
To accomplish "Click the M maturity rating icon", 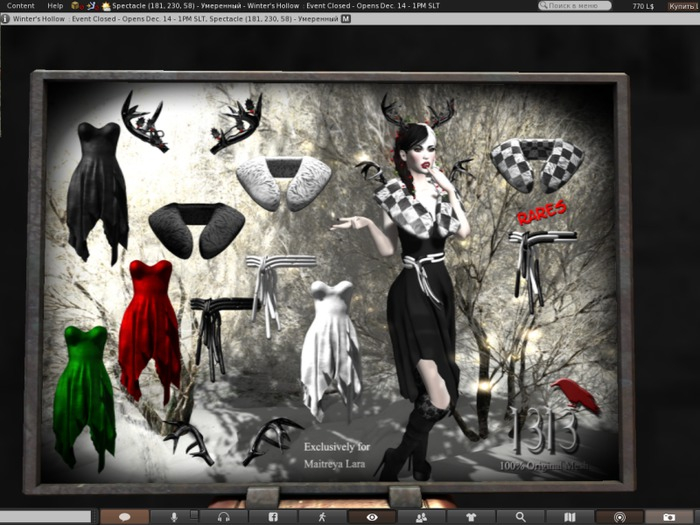I will 346,18.
